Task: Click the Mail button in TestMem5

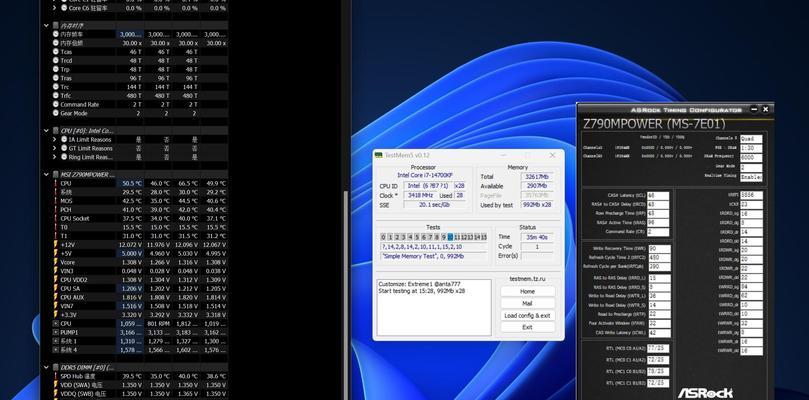Action: pos(527,303)
